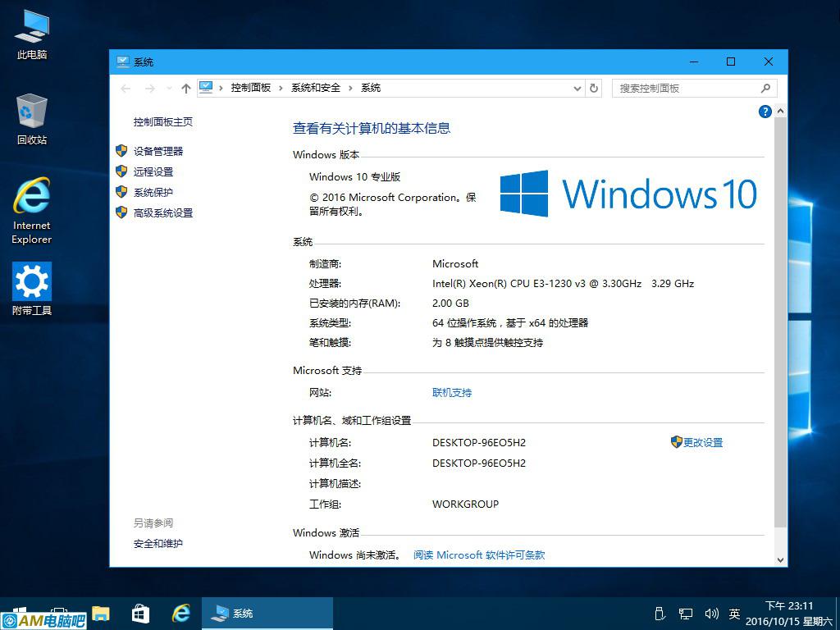Open the volume speaker tray icon

711,614
